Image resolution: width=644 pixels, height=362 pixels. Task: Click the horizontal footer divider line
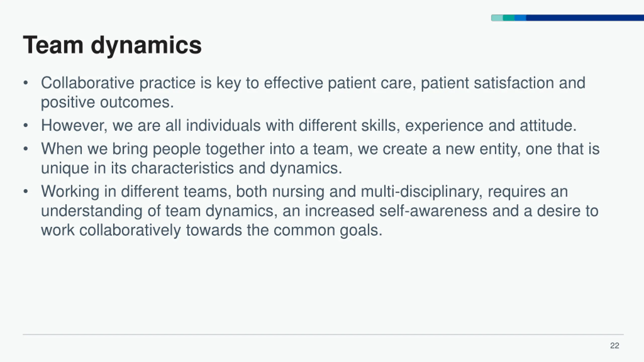(x=323, y=335)
